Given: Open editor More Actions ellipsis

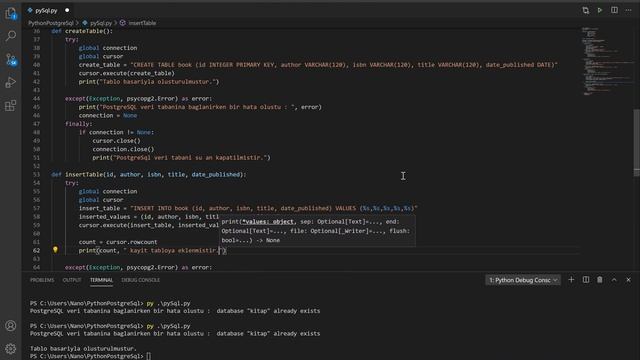Looking at the screenshot, I should pyautogui.click(x=629, y=10).
